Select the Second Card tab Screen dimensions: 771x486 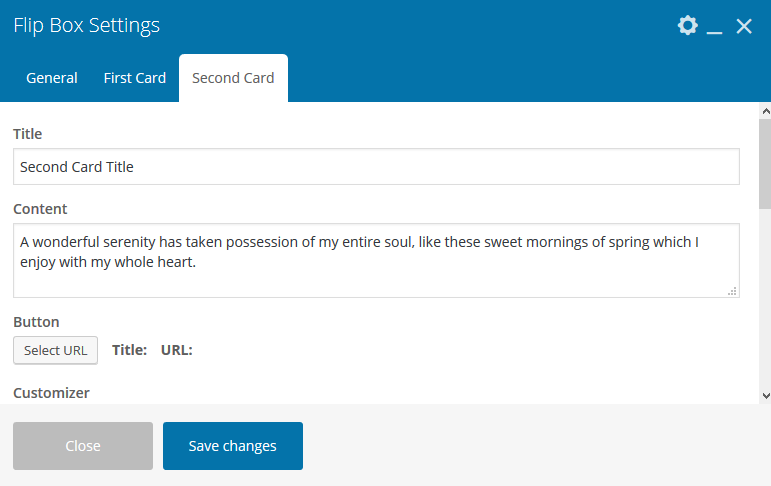point(233,78)
